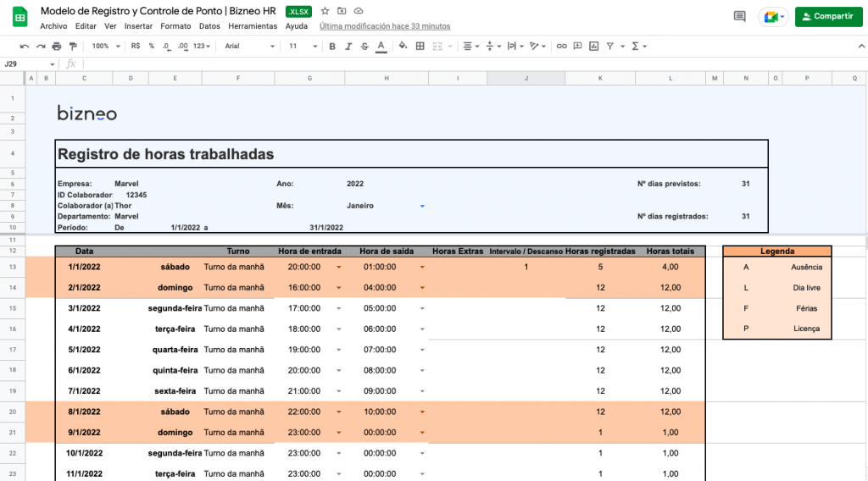Open the Mês Janeiro dropdown

pos(422,207)
